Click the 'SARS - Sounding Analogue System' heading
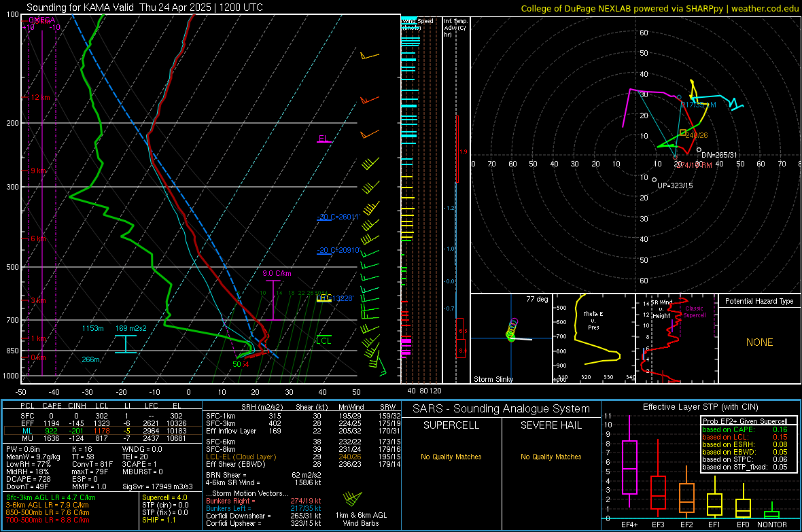 [501, 409]
